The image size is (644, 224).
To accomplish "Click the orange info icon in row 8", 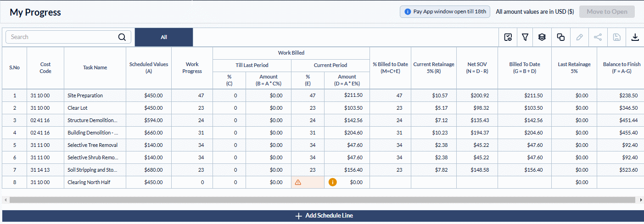I will pos(333,182).
